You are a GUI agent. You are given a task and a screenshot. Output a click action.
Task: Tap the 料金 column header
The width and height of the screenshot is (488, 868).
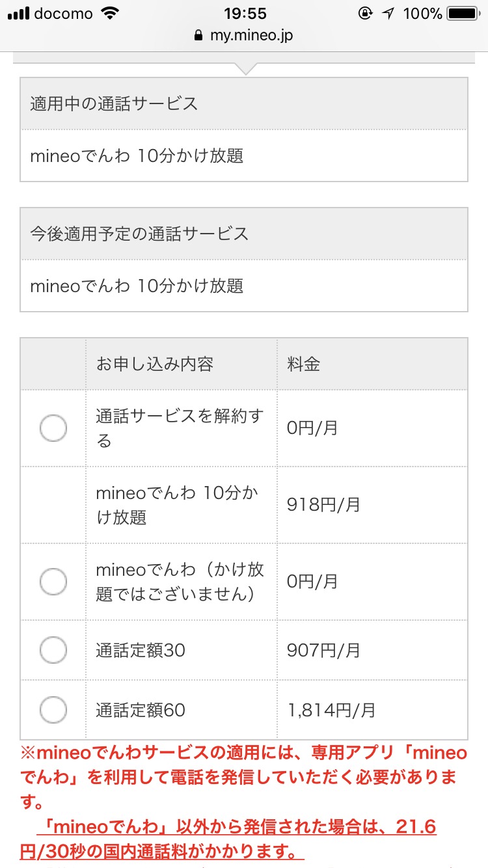(x=304, y=364)
